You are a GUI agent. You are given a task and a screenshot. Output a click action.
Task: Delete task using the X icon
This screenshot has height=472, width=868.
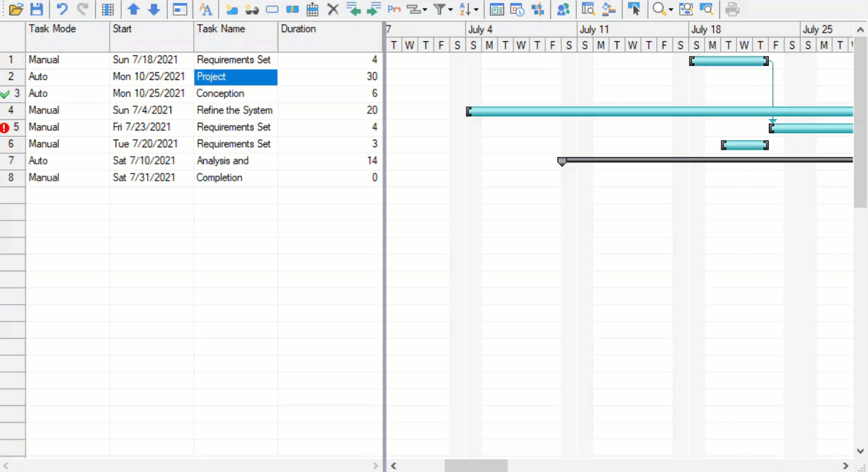coord(333,9)
